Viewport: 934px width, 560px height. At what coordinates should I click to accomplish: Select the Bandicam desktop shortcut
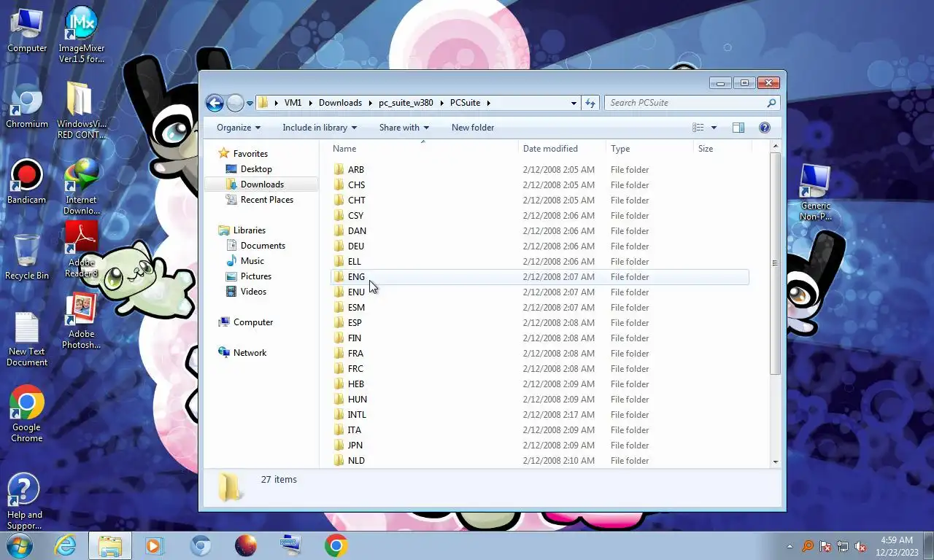27,182
